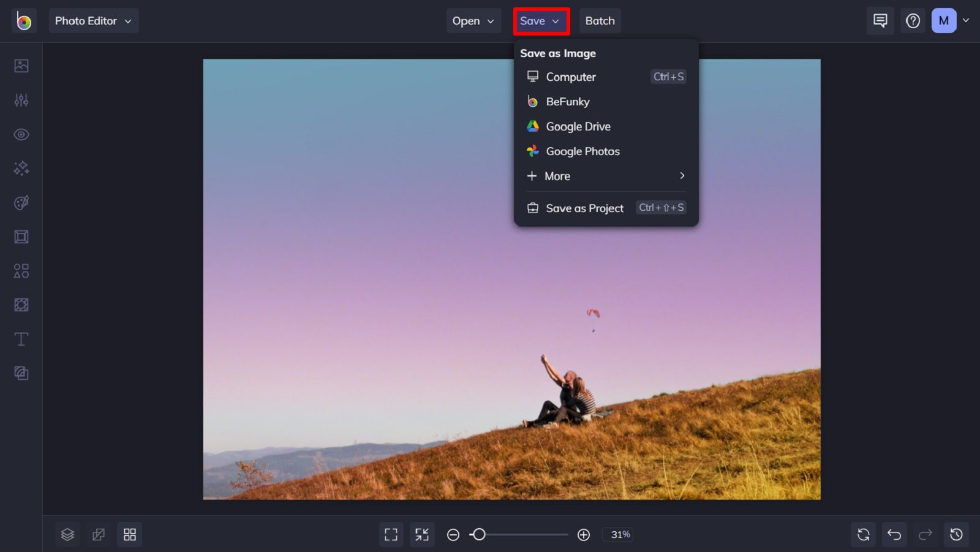This screenshot has width=980, height=552.
Task: Expand the More save options submenu
Action: [x=605, y=176]
